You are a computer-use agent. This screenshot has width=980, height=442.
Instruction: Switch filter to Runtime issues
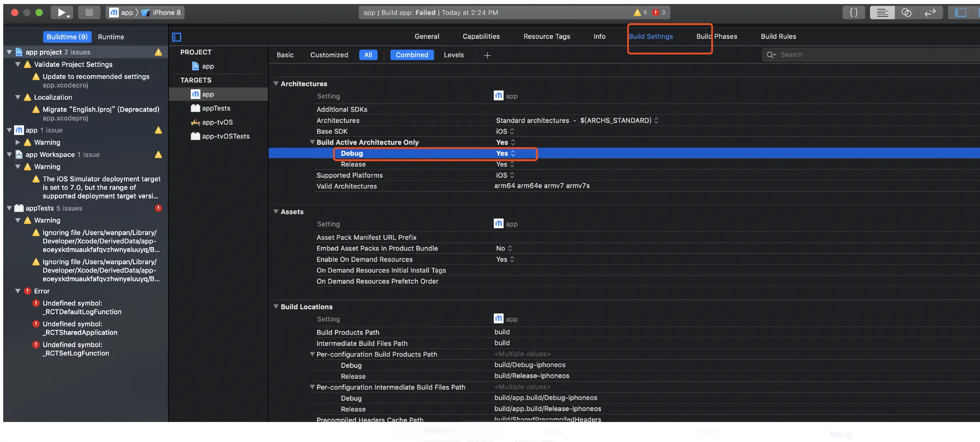pos(111,37)
